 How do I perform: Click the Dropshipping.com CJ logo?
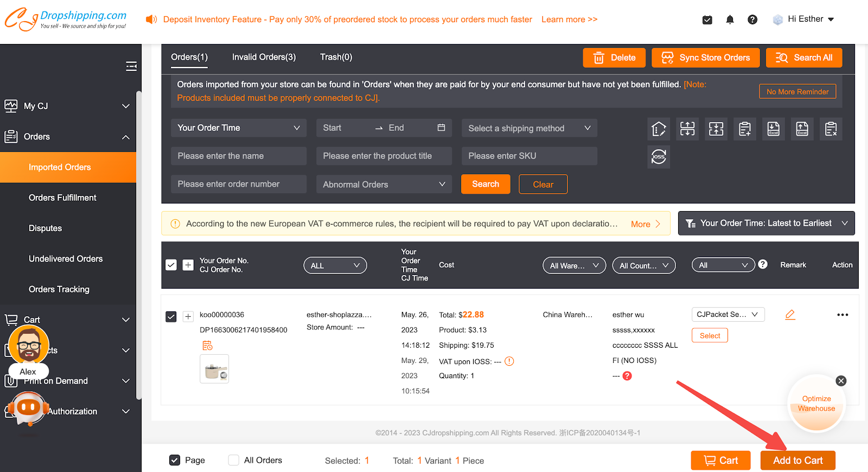(x=66, y=20)
